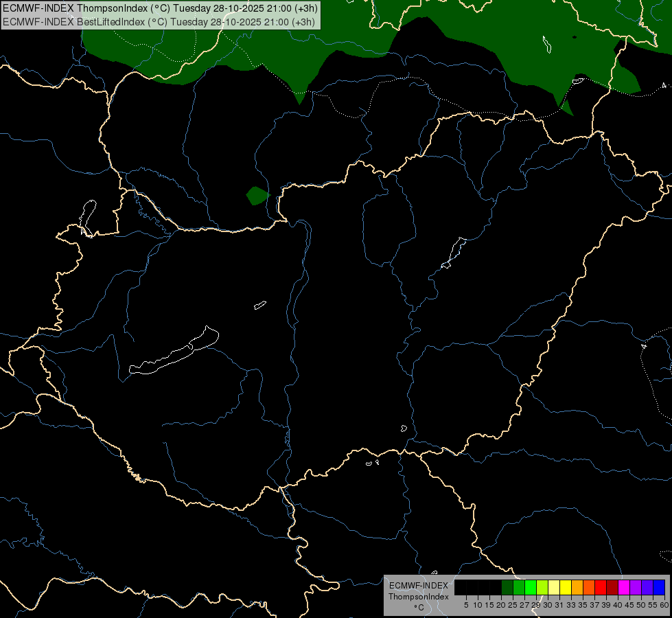Viewport: 672px width, 618px height.
Task: Click the large elongated white-outlined lake
Action: (174, 350)
